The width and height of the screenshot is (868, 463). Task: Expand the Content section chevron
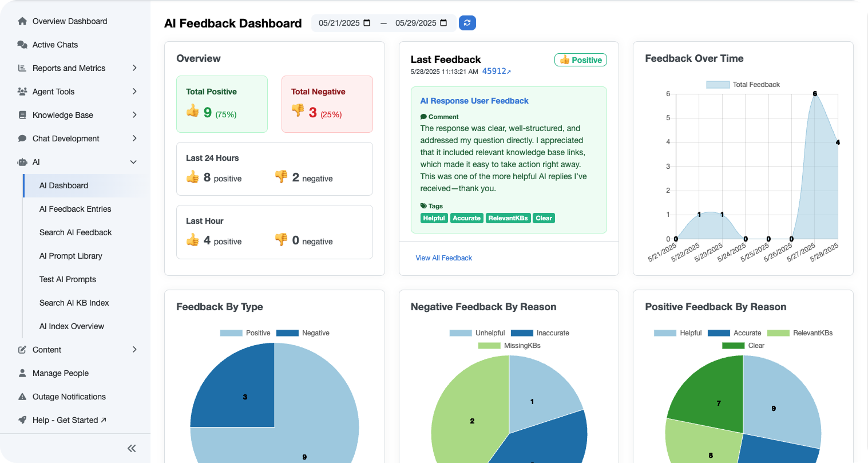coord(134,350)
